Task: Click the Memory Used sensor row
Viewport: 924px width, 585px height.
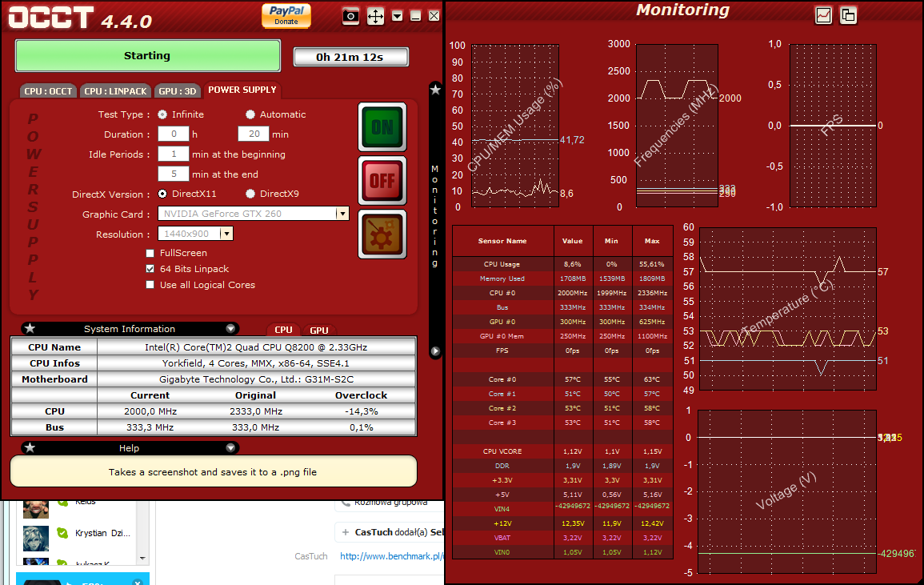Action: (x=562, y=278)
